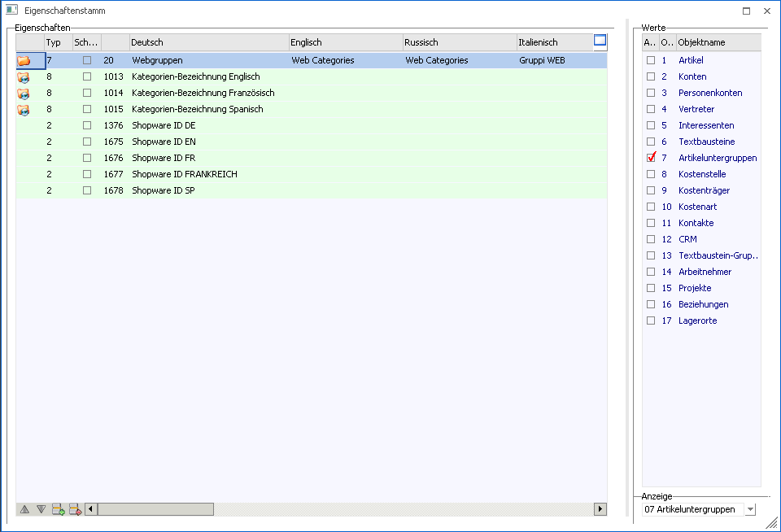Click the add row icon with green plus
781x532 pixels.
pos(58,509)
